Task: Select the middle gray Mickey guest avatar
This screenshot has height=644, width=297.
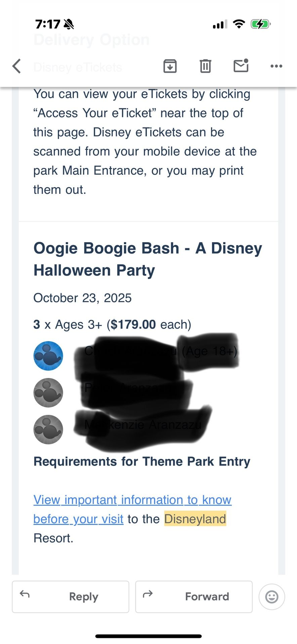Action: (x=48, y=392)
